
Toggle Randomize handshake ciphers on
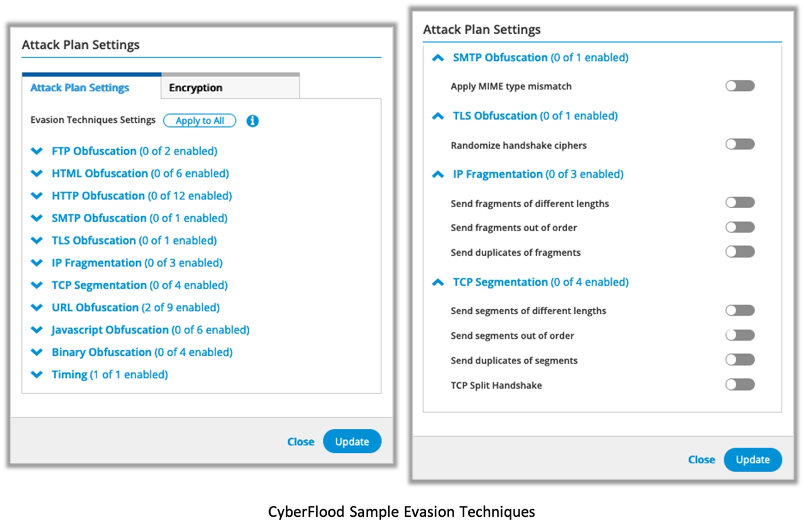pos(740,144)
